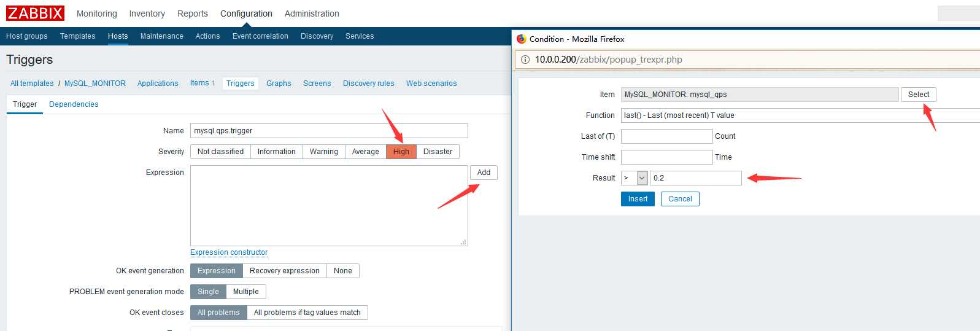This screenshot has width=980, height=331.
Task: Go to Templates submenu
Action: [77, 36]
